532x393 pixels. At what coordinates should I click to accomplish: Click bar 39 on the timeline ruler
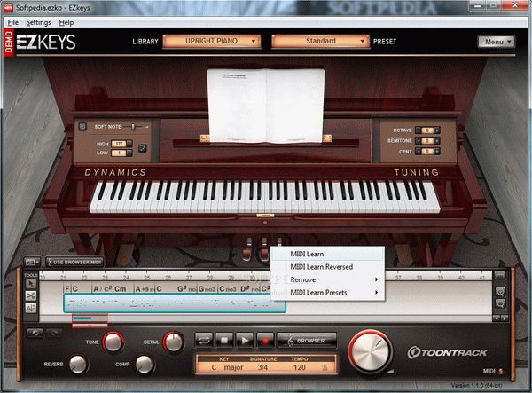click(440, 278)
